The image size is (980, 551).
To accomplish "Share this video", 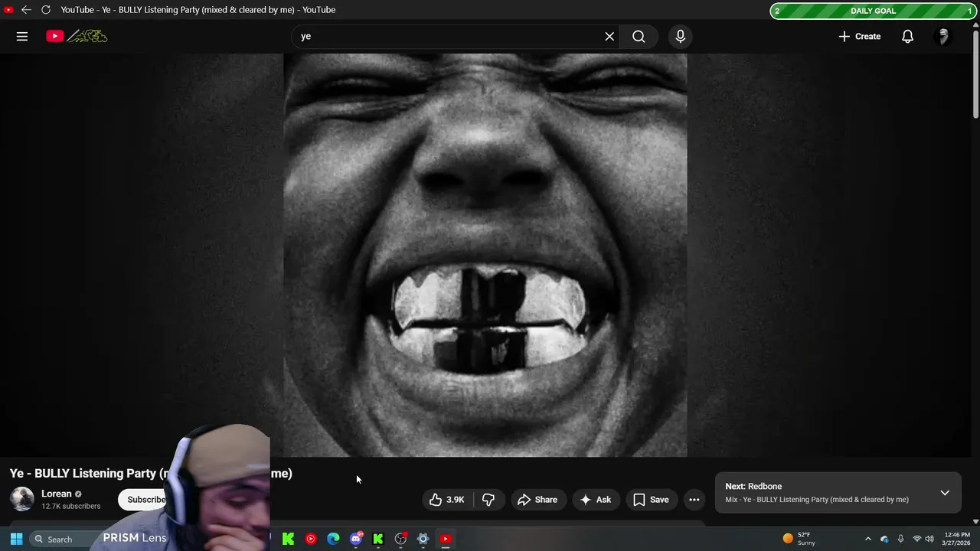I will point(537,500).
